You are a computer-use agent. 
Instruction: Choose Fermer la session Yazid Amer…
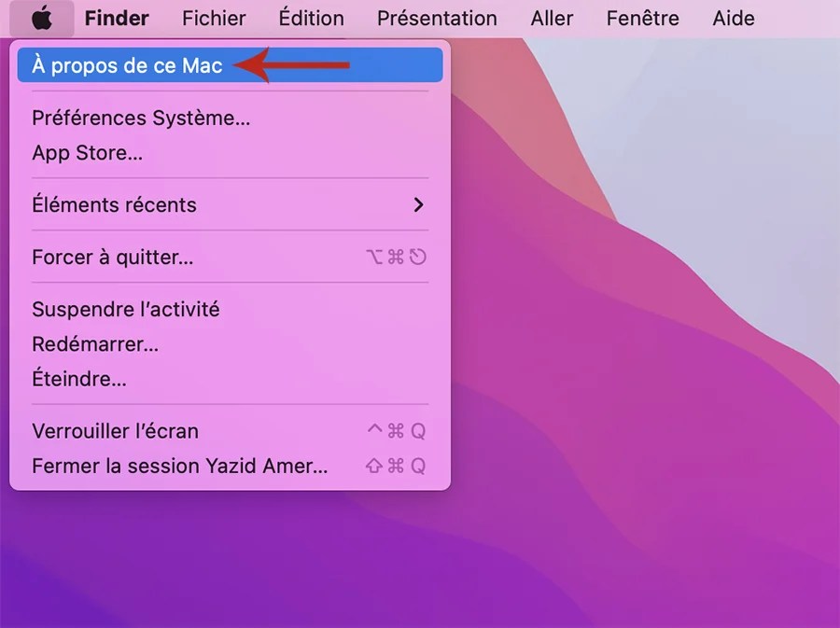click(230, 467)
